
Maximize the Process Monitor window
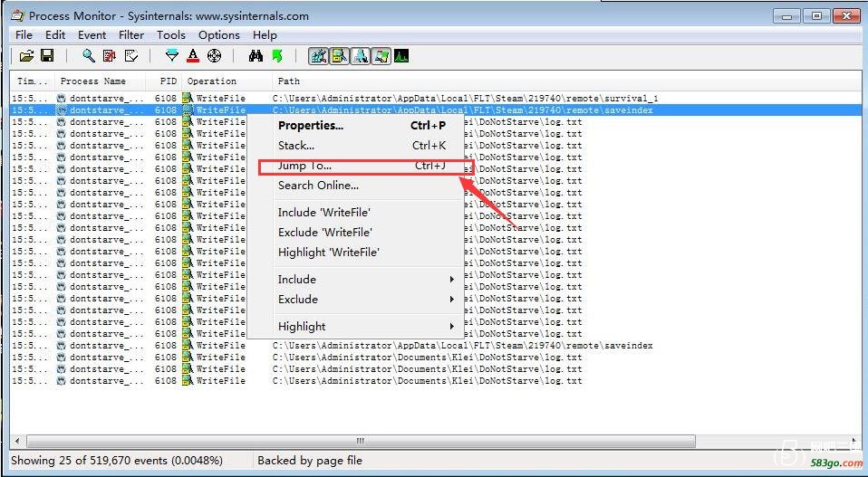click(x=816, y=16)
